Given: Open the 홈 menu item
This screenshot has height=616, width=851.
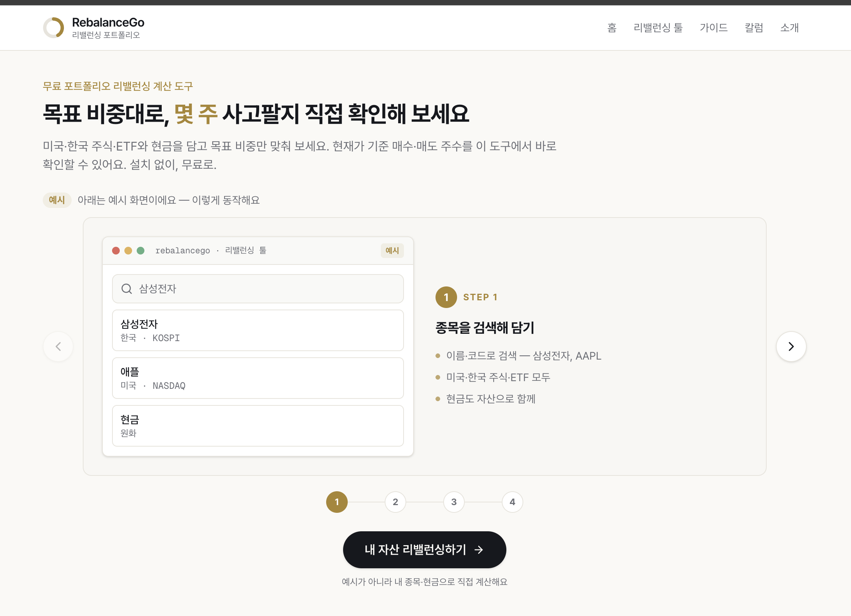Looking at the screenshot, I should pyautogui.click(x=612, y=28).
